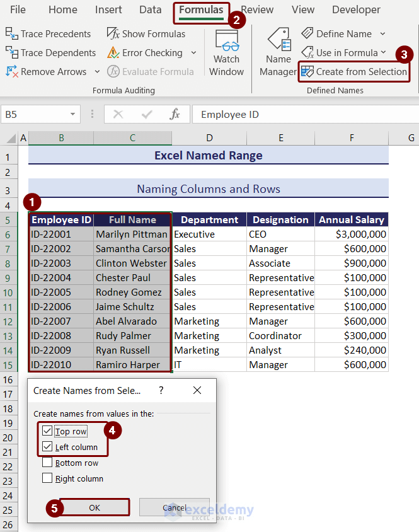Click the Executive department cell

(209, 234)
